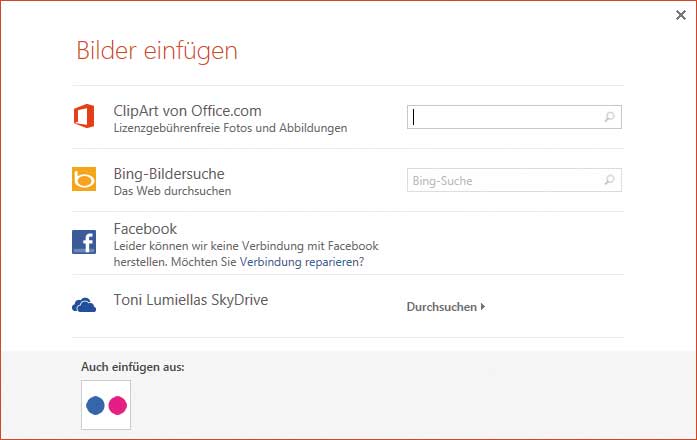Click the Facebook logo icon
Screen dimensions: 697x440
click(x=84, y=242)
